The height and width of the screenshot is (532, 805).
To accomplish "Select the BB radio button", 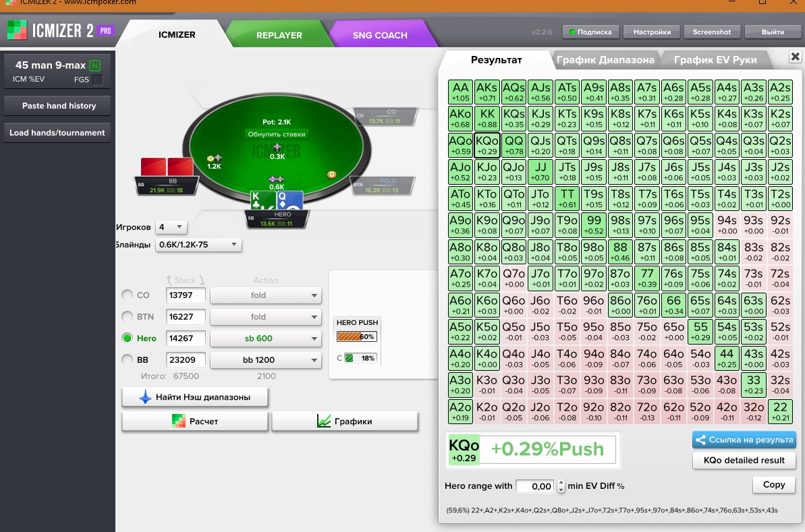I will (127, 359).
